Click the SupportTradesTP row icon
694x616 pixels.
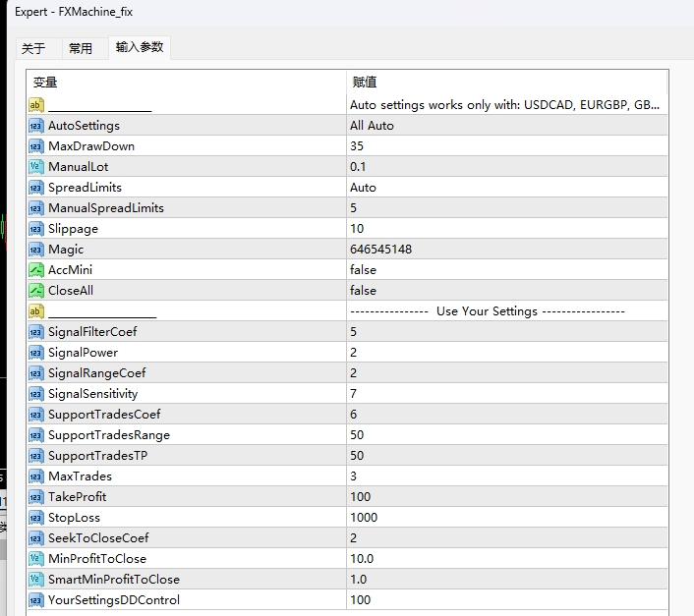tap(36, 456)
